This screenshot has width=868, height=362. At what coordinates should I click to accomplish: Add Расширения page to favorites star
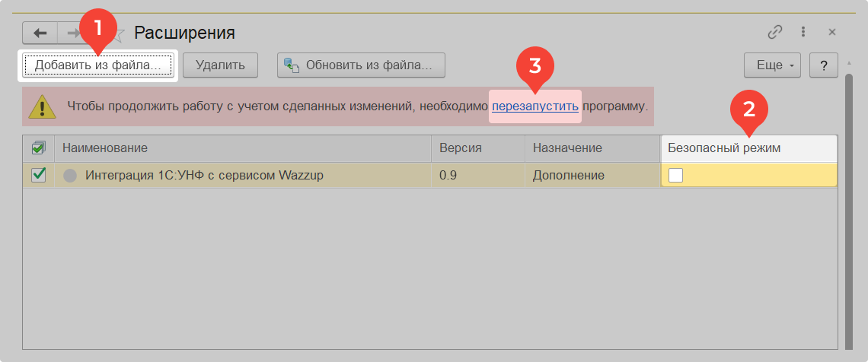(x=119, y=33)
